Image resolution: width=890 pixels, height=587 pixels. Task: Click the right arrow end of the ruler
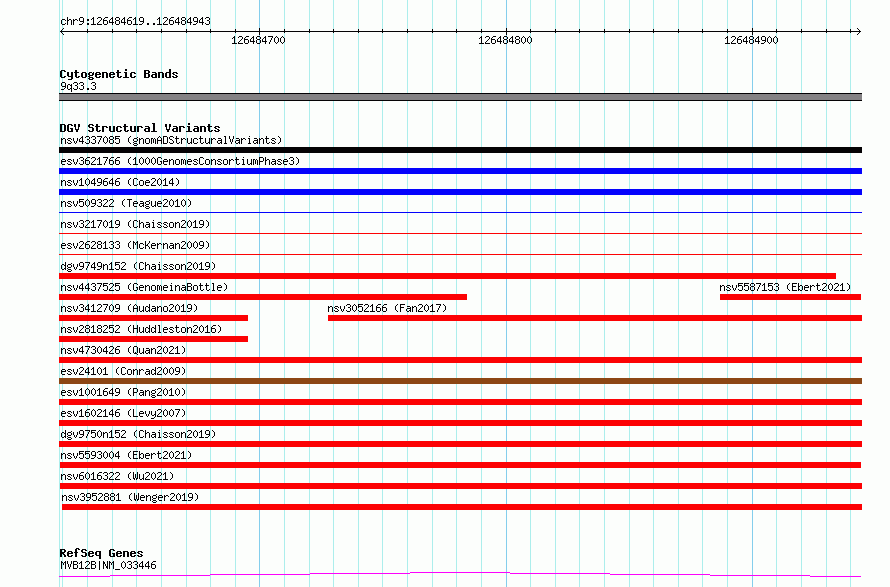click(858, 31)
